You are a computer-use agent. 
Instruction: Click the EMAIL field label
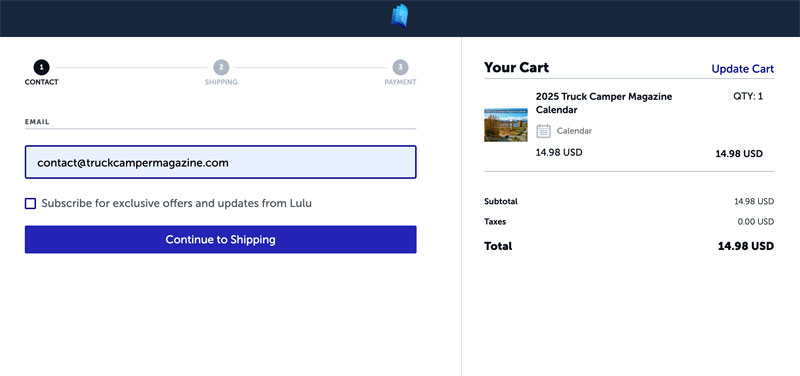[x=37, y=122]
